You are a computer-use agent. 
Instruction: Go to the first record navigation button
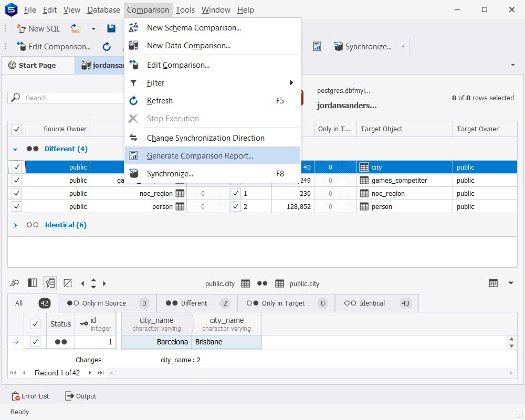tap(13, 373)
